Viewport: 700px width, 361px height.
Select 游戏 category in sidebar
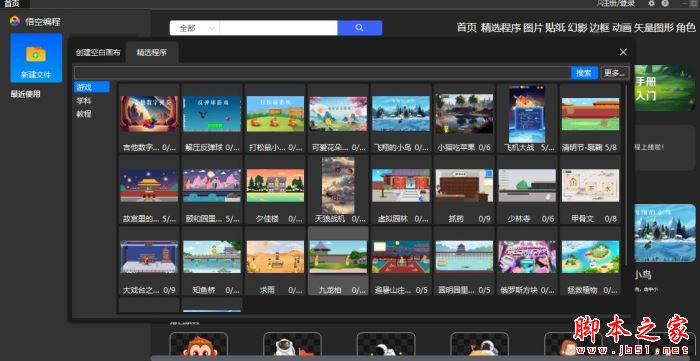pos(92,87)
